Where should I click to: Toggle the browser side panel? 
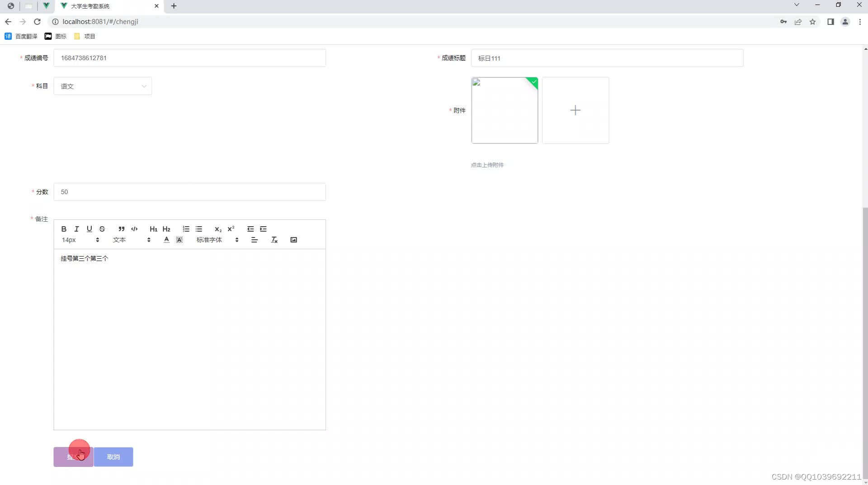pyautogui.click(x=830, y=22)
